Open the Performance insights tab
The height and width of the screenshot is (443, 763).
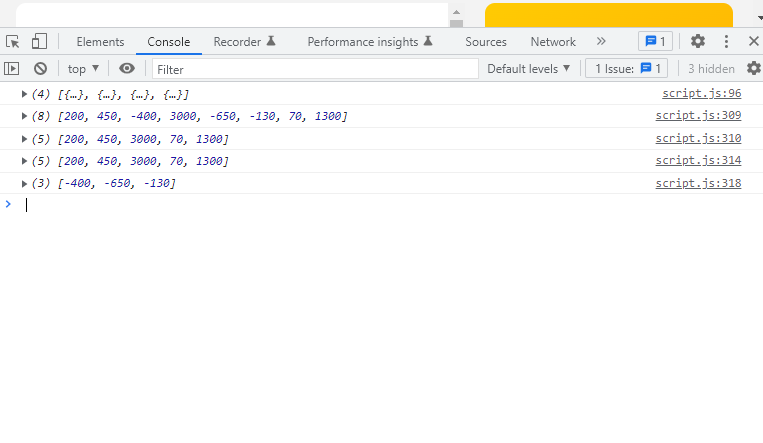(x=370, y=42)
